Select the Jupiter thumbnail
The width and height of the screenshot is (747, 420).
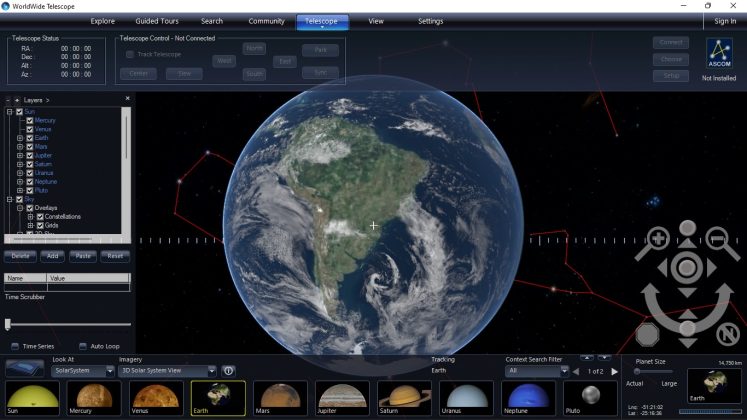click(342, 398)
